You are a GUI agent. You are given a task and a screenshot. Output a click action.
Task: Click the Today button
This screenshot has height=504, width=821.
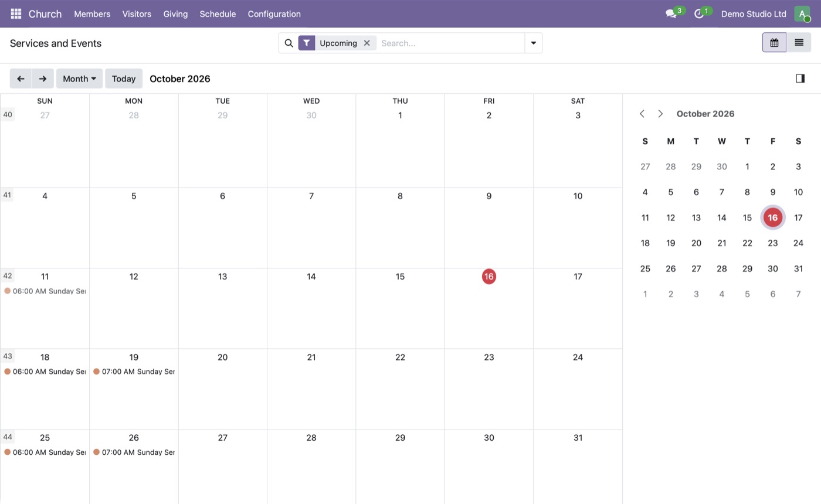coord(124,79)
